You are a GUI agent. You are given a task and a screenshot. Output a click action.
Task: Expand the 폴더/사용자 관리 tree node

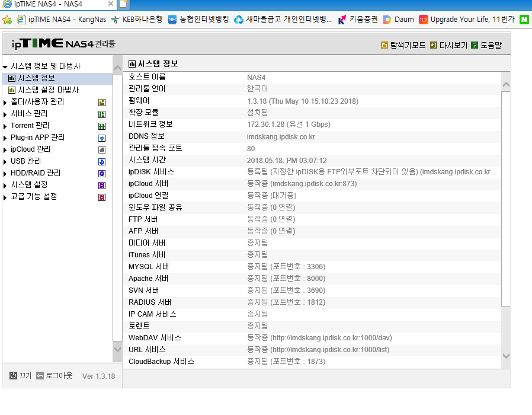[5, 102]
